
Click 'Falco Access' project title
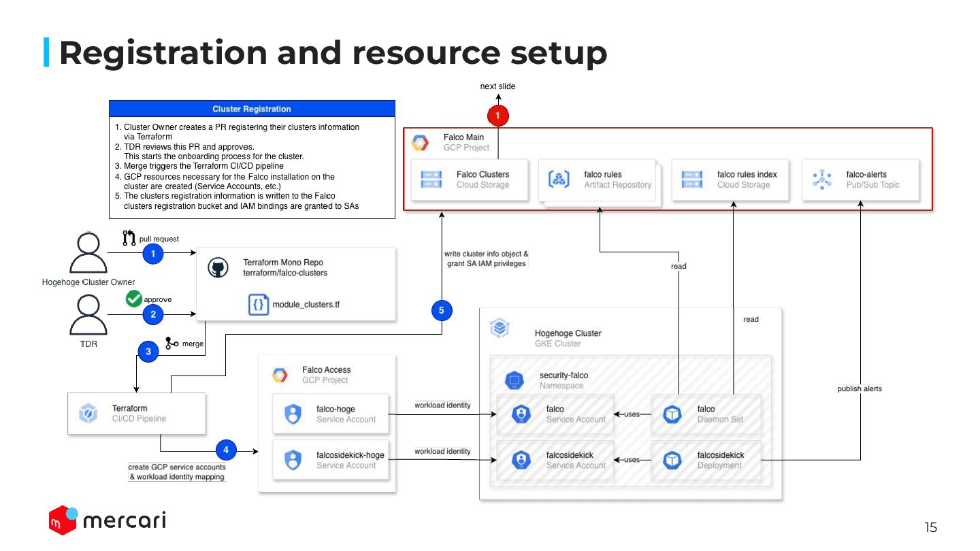pyautogui.click(x=327, y=370)
